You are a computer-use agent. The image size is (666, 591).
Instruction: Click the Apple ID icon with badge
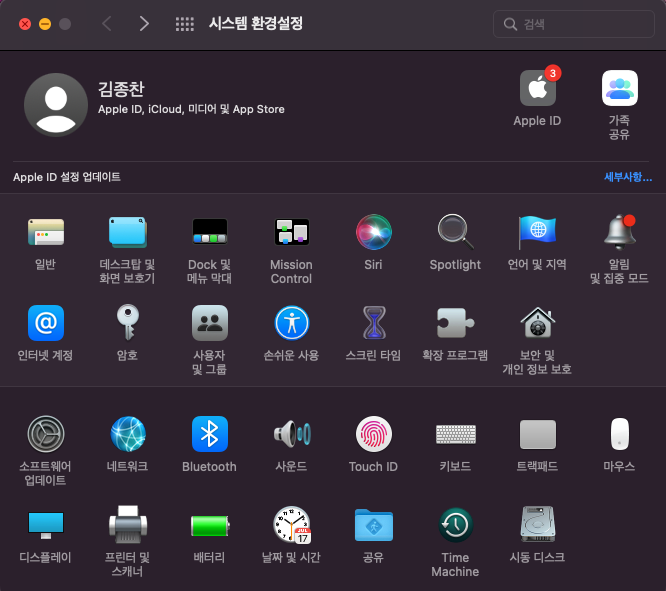pos(537,89)
